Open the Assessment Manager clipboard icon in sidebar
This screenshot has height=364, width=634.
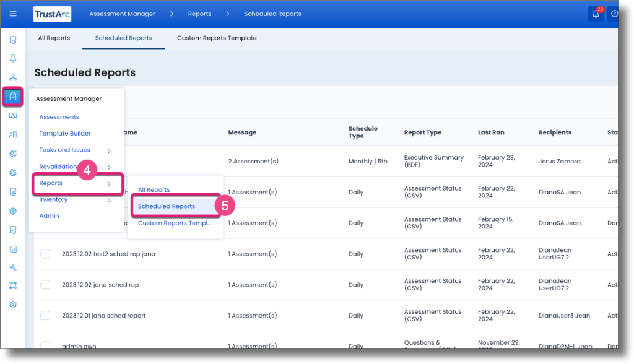12,97
